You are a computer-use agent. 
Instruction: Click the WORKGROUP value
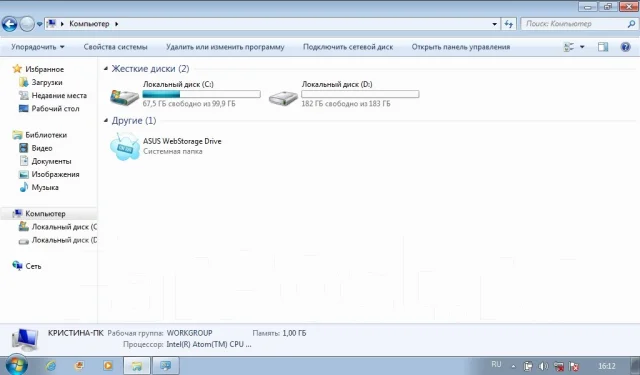point(189,333)
